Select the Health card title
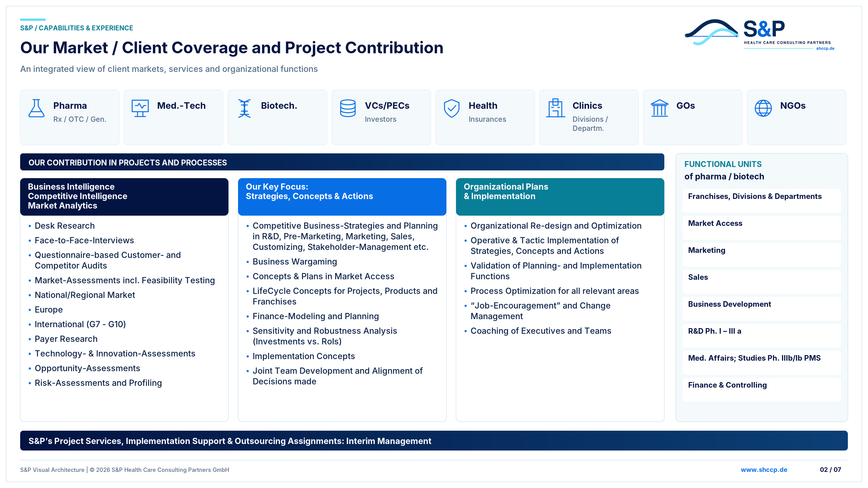Image resolution: width=868 pixels, height=488 pixels. pos(483,105)
